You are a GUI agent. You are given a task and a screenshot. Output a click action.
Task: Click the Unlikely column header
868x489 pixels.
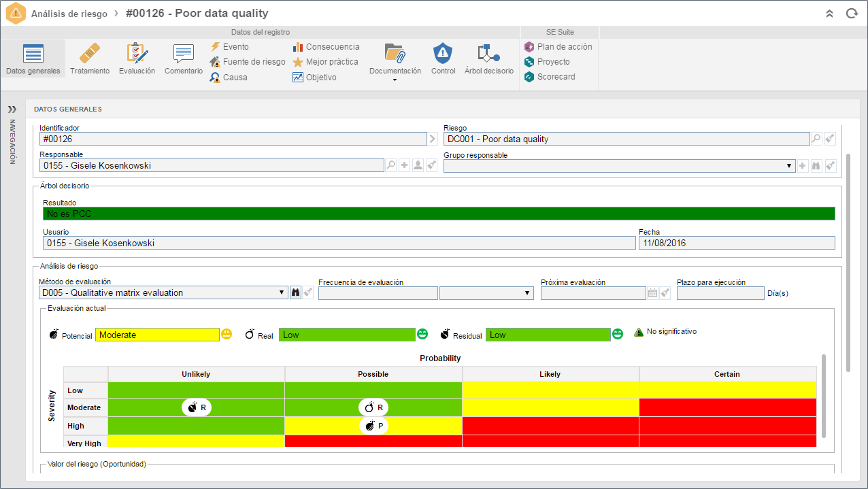[196, 374]
